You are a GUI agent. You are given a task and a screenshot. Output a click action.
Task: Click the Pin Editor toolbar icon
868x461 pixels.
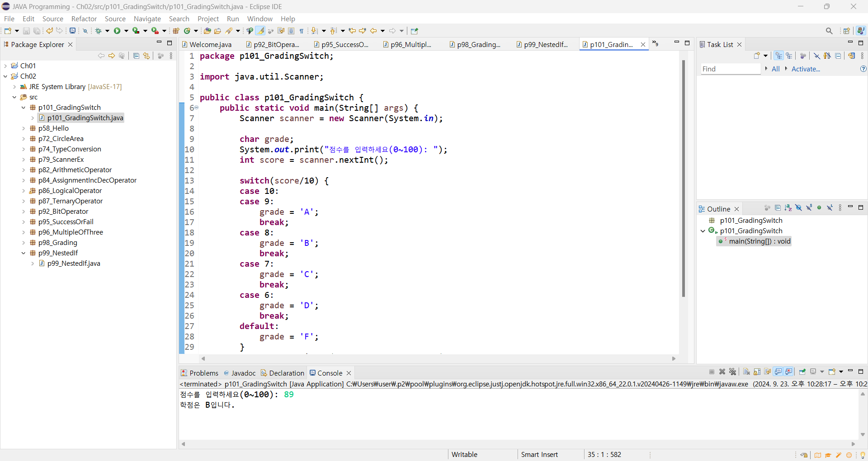pos(414,31)
